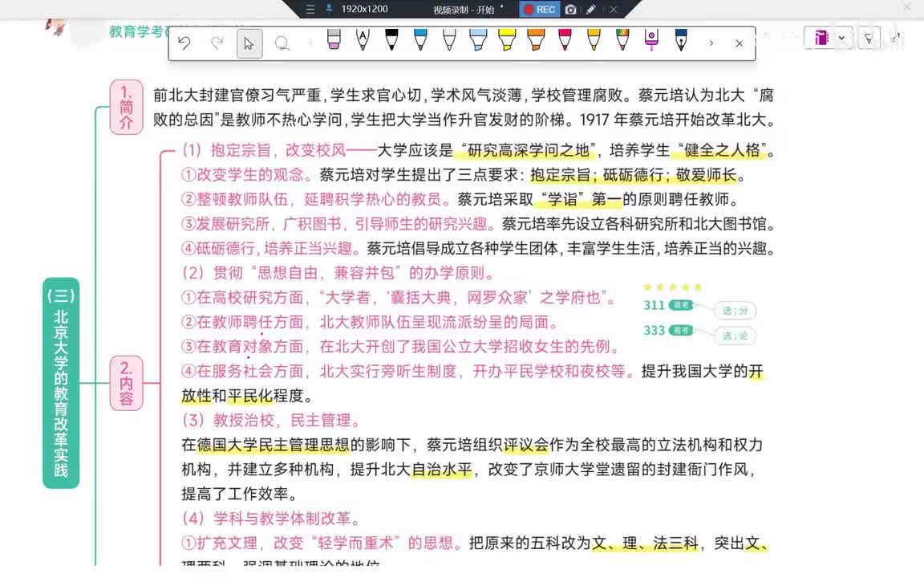
Task: Select the arrow pointer tool
Action: pyautogui.click(x=249, y=43)
